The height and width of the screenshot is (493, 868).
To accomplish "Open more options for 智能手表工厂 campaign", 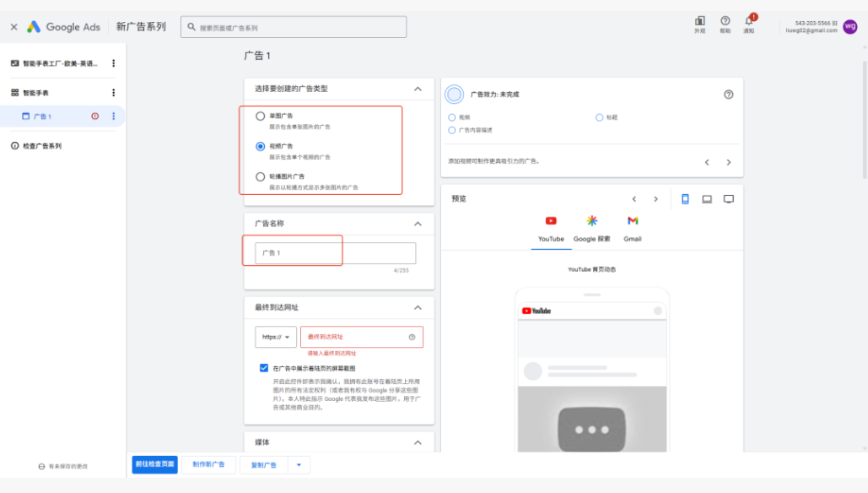I will tap(114, 63).
